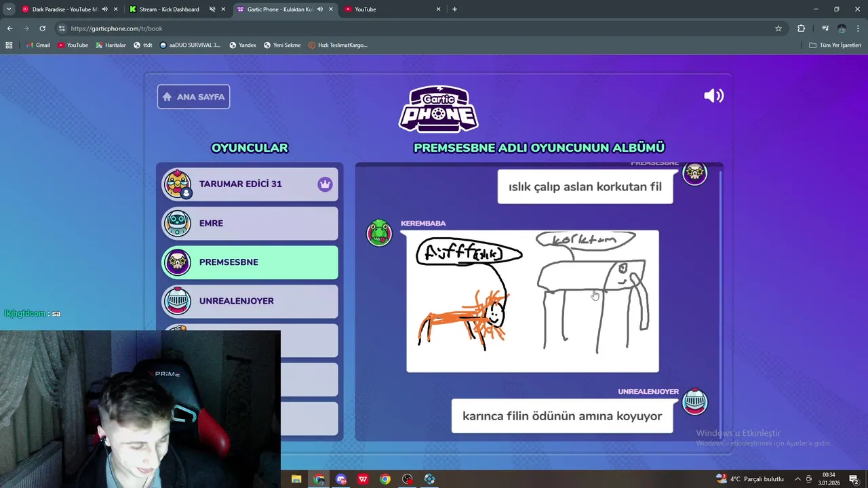Open the Chrome three-dot menu

(x=858, y=28)
